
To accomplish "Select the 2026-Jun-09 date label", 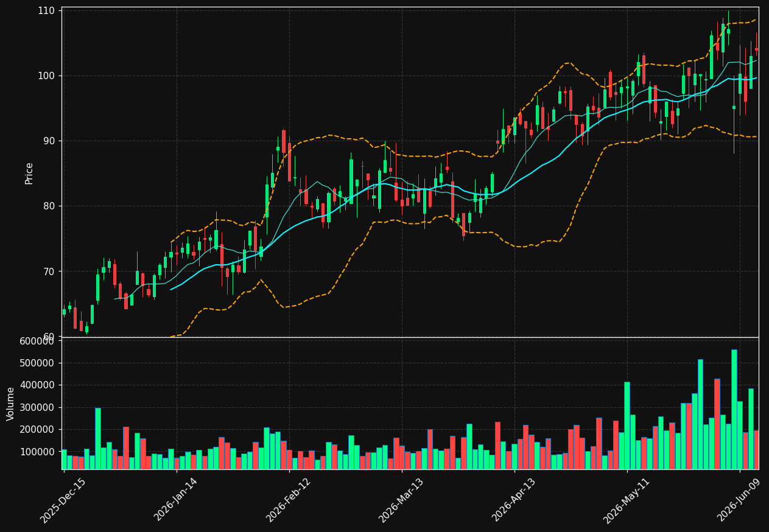I will click(739, 500).
